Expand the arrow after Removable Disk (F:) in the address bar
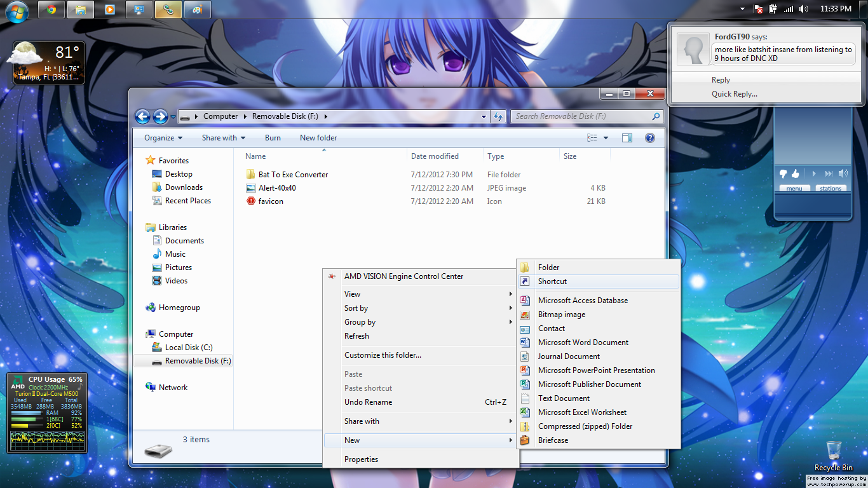868x488 pixels. (x=325, y=116)
